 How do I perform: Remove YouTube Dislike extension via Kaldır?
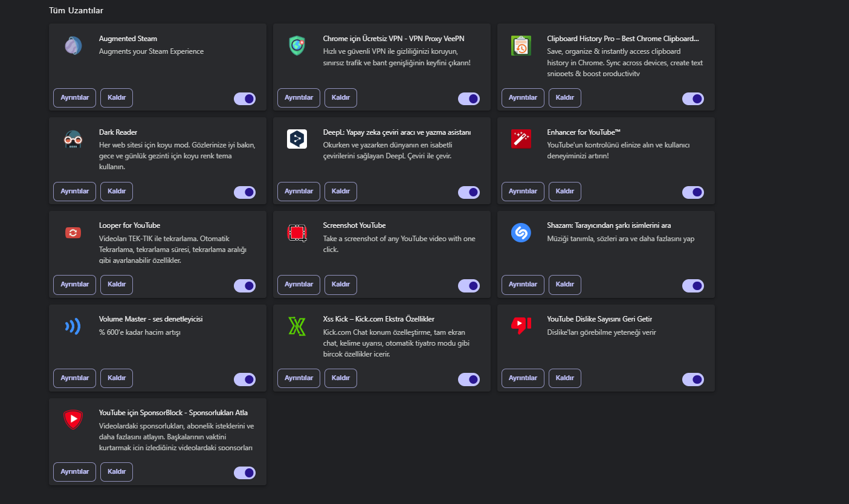[565, 378]
